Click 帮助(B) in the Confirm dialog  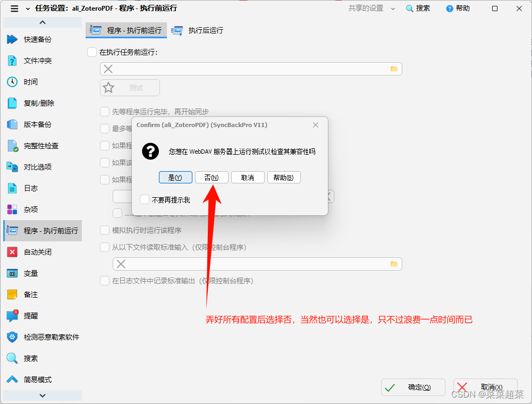click(x=284, y=178)
